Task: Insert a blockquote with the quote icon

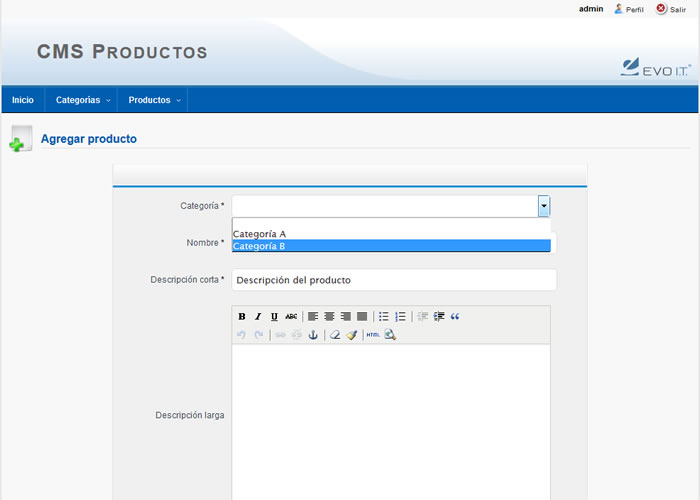Action: (455, 317)
